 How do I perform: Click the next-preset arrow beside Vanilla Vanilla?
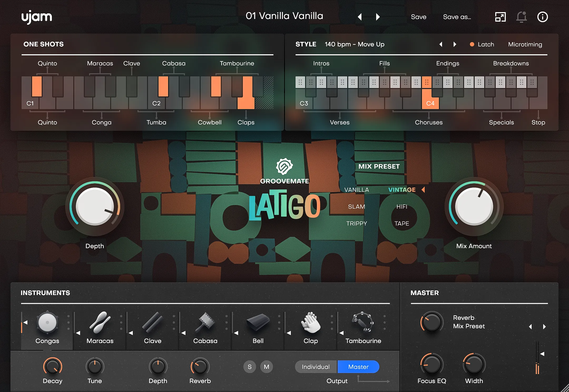pos(377,16)
